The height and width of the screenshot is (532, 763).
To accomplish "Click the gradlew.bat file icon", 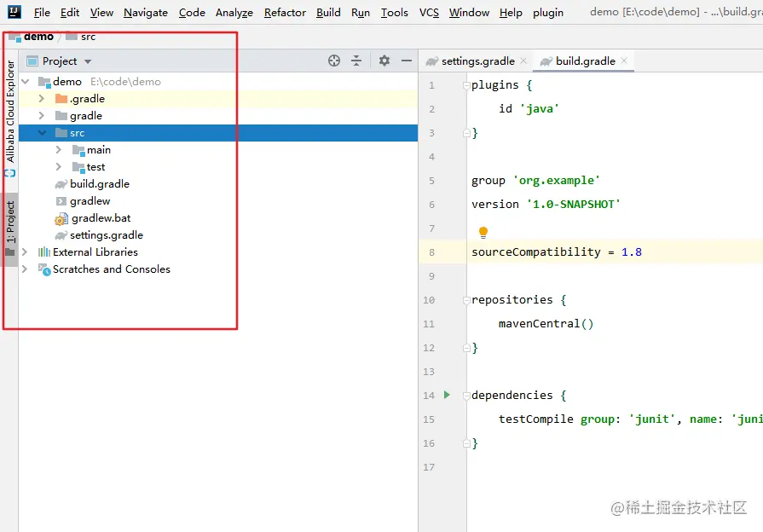I will coord(61,218).
